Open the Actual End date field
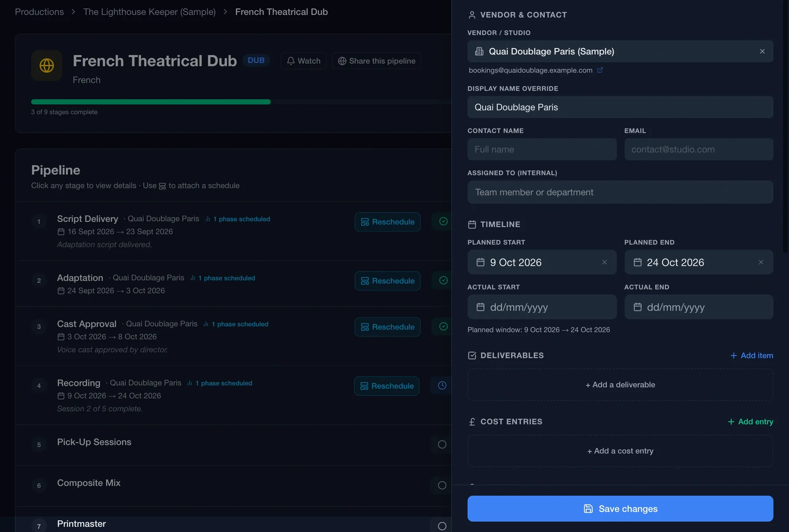789x532 pixels. click(x=699, y=307)
